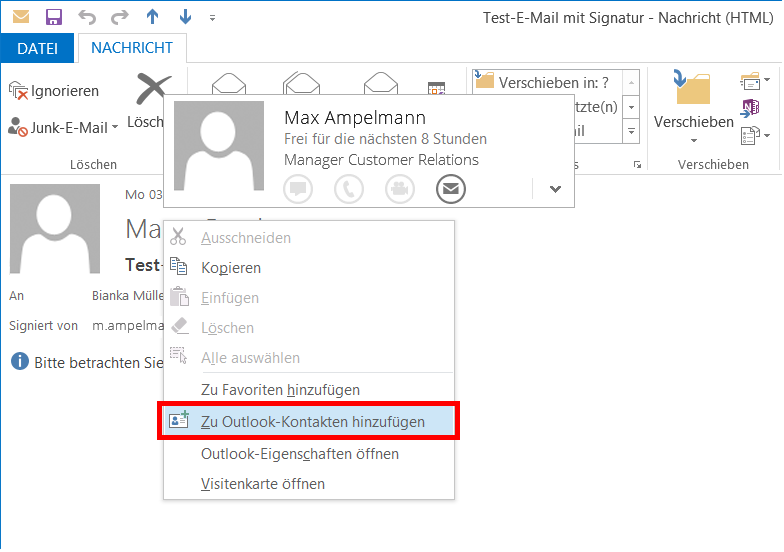Click the envelope icon in the title bar
784x552 pixels.
point(20,18)
